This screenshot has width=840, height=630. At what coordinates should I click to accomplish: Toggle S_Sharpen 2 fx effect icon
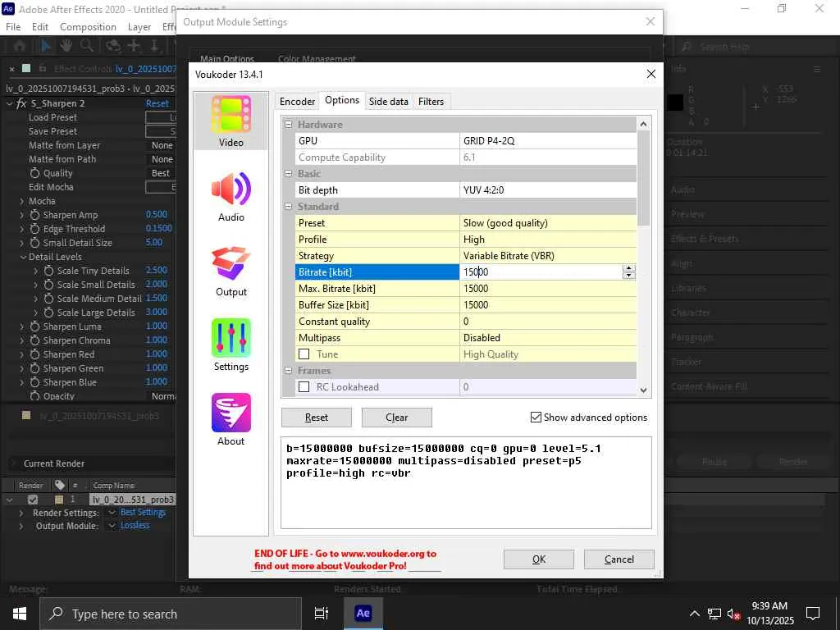pyautogui.click(x=21, y=103)
